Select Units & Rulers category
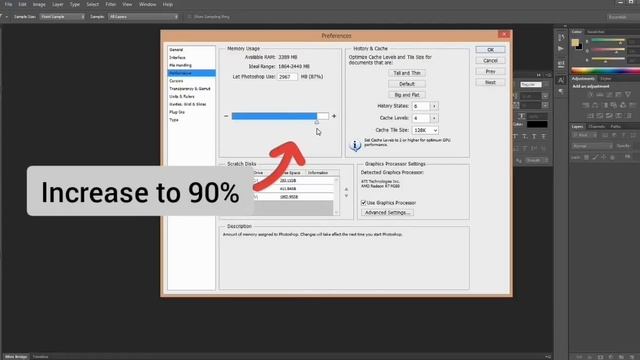The image size is (640, 360). click(x=182, y=96)
